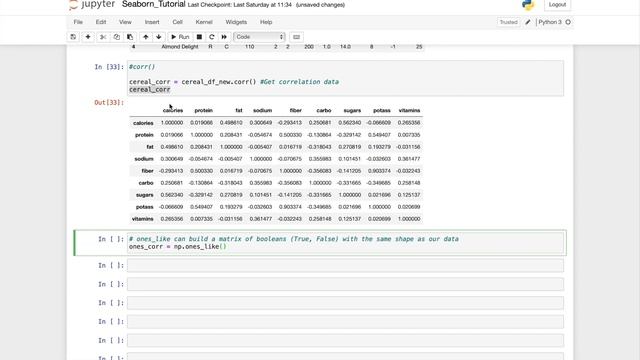Click the Almond Delight row text
Screen dimensions: 640x360
pos(180,47)
